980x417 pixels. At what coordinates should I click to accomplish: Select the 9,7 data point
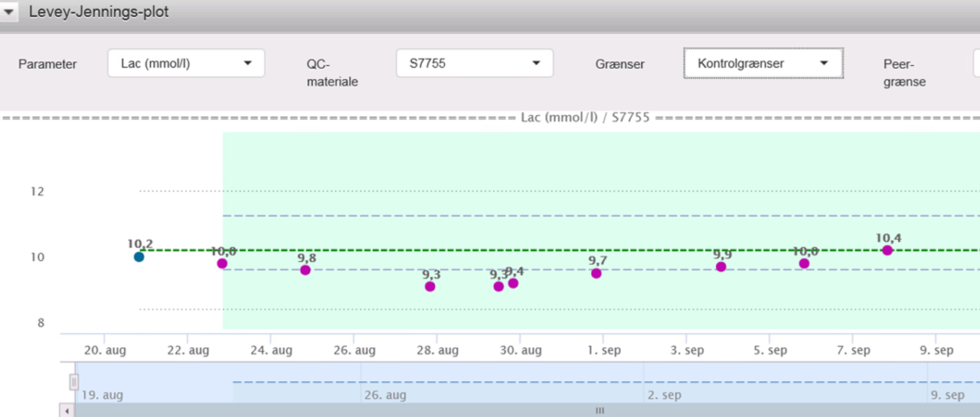click(596, 273)
